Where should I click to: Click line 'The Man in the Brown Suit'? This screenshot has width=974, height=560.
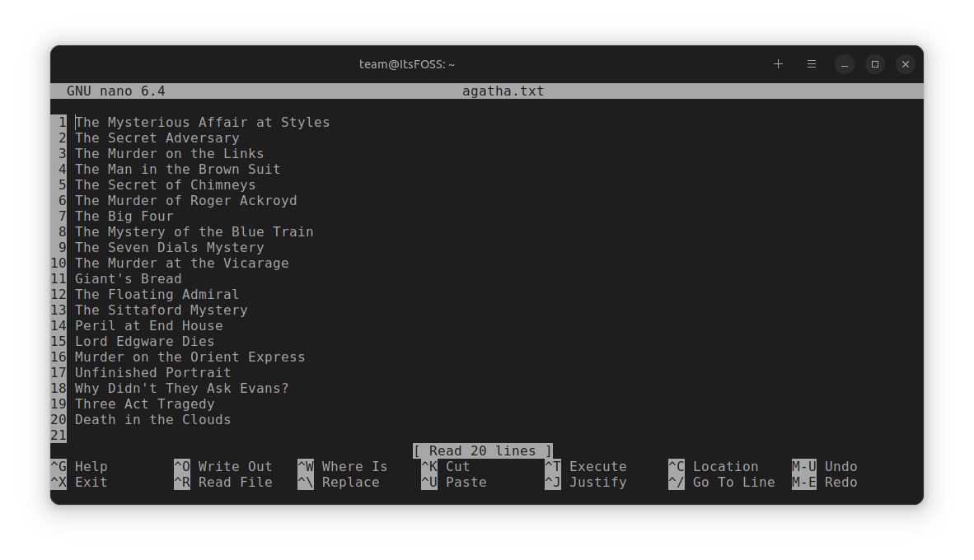pos(178,169)
